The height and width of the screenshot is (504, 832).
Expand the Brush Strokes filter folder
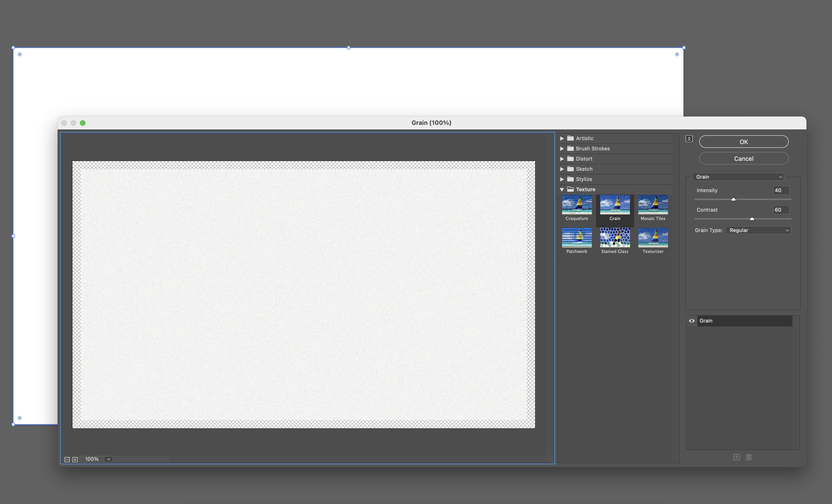coord(562,149)
